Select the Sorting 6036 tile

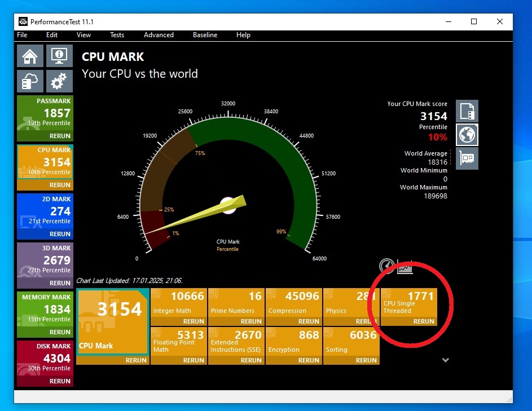pos(351,342)
